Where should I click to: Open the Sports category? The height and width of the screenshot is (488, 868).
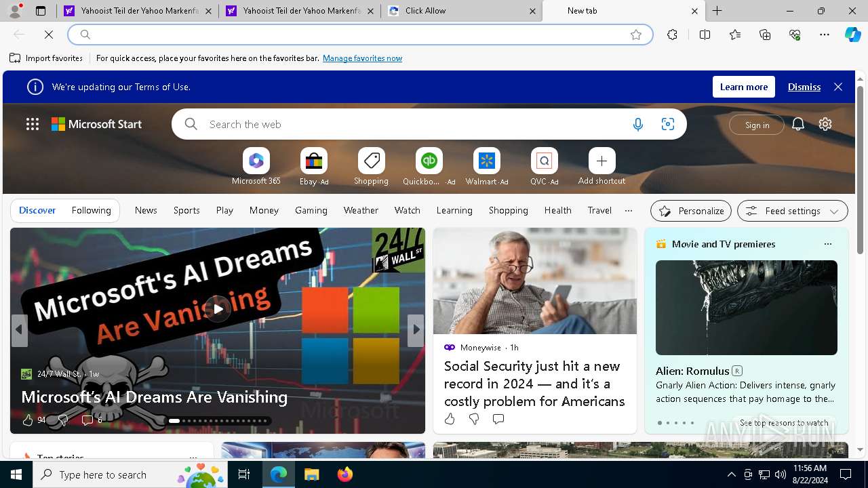click(x=186, y=211)
